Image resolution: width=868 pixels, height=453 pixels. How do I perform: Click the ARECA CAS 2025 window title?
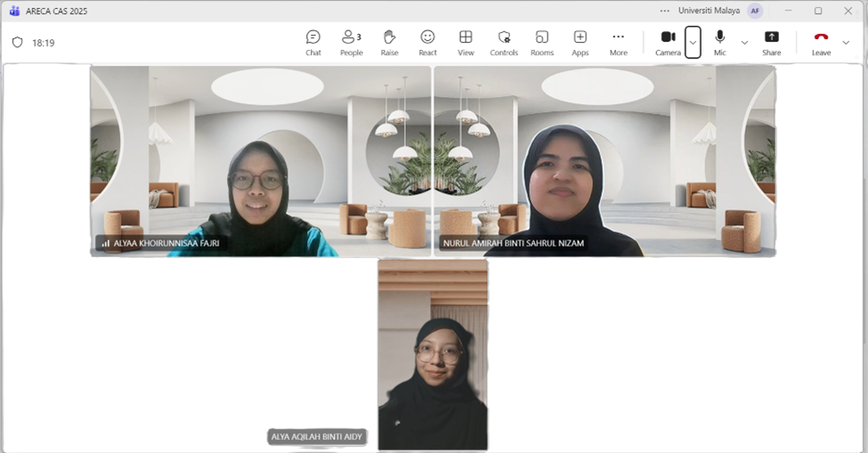[x=56, y=11]
